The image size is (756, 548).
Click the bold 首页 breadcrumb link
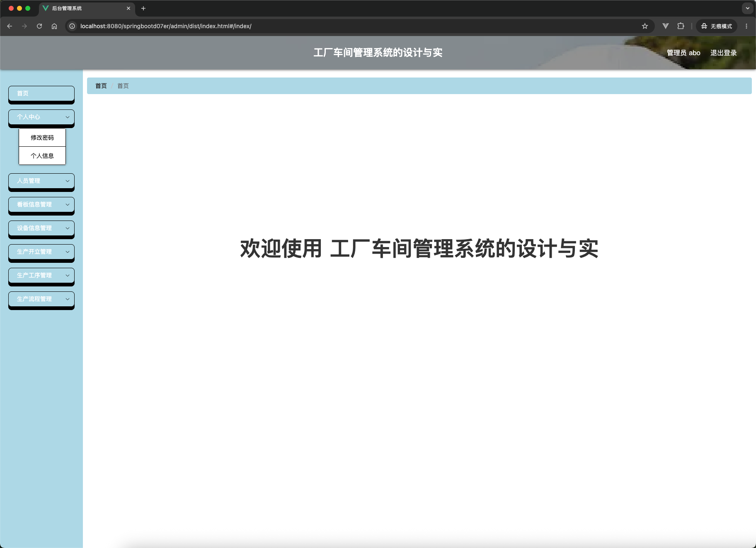pos(101,86)
